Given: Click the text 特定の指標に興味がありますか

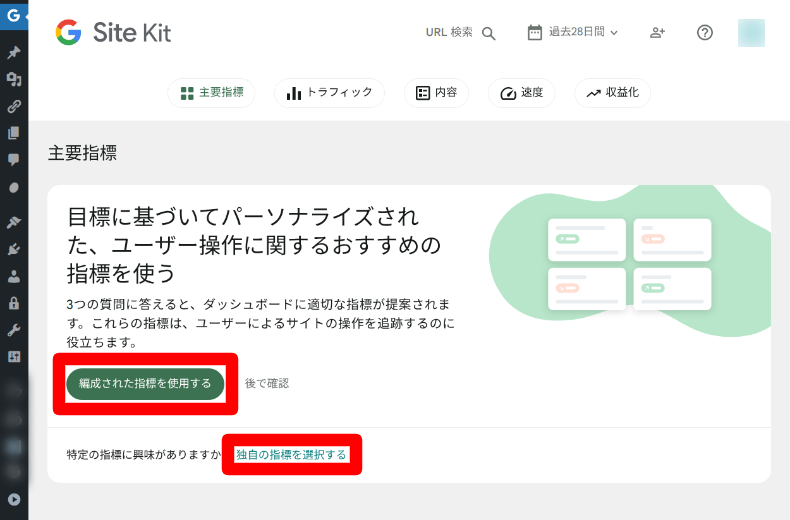Looking at the screenshot, I should [144, 454].
